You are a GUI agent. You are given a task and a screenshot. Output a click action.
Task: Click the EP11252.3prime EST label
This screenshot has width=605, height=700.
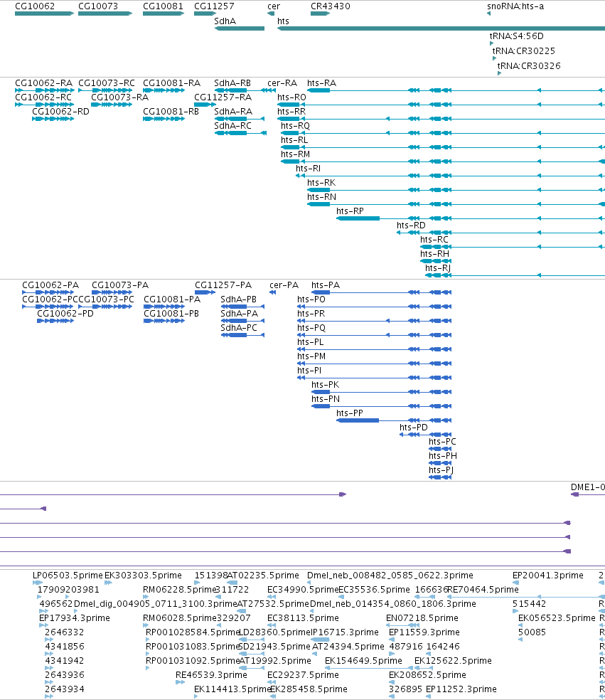coord(461,689)
